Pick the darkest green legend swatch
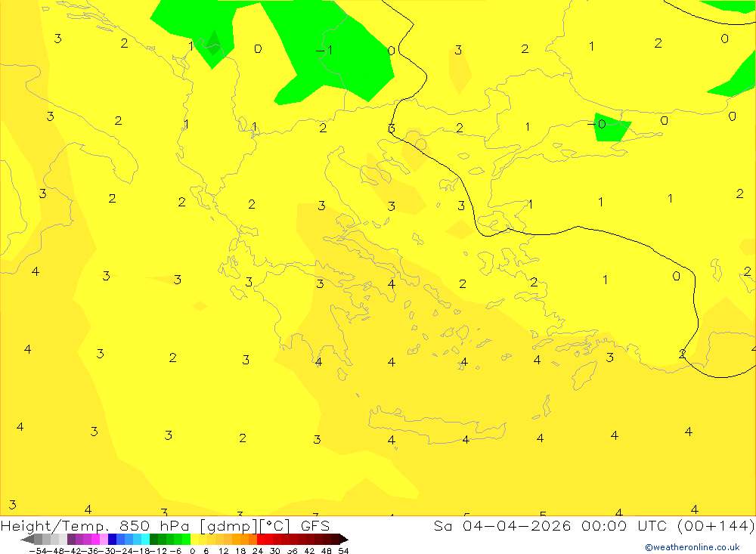The width and height of the screenshot is (756, 554). tap(153, 539)
